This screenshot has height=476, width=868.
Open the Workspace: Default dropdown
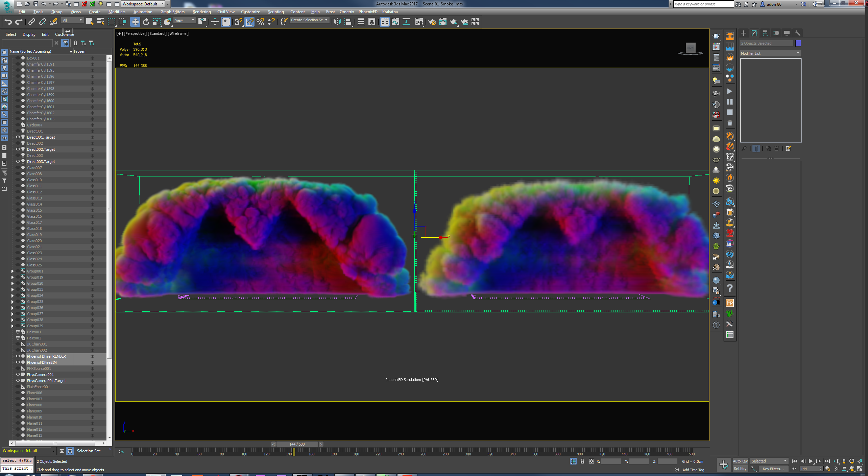(x=143, y=4)
